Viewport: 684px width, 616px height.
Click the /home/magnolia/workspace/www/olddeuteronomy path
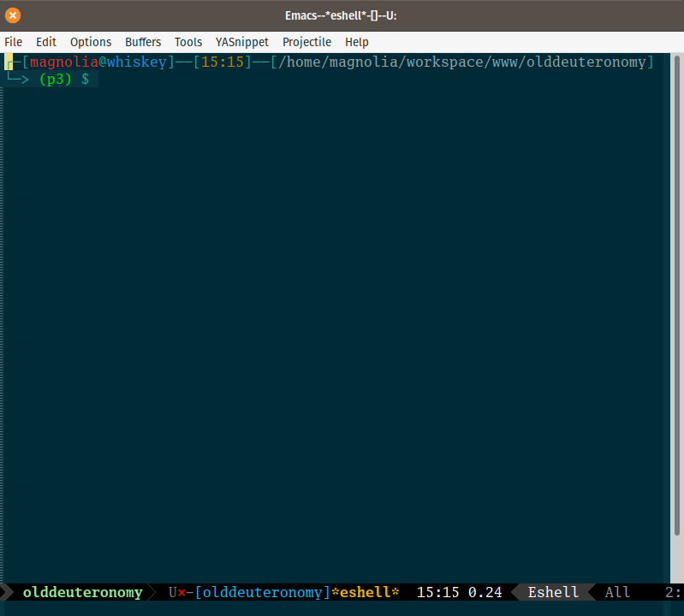[461, 62]
